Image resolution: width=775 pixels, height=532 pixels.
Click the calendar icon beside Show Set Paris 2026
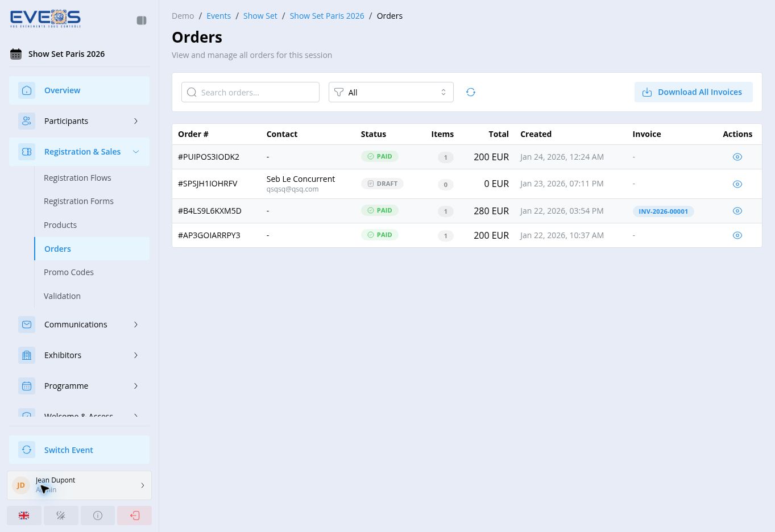16,54
